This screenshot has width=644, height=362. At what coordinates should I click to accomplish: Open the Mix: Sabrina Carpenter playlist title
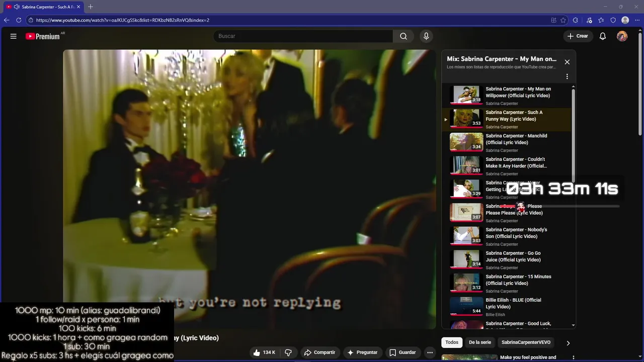coord(502,59)
